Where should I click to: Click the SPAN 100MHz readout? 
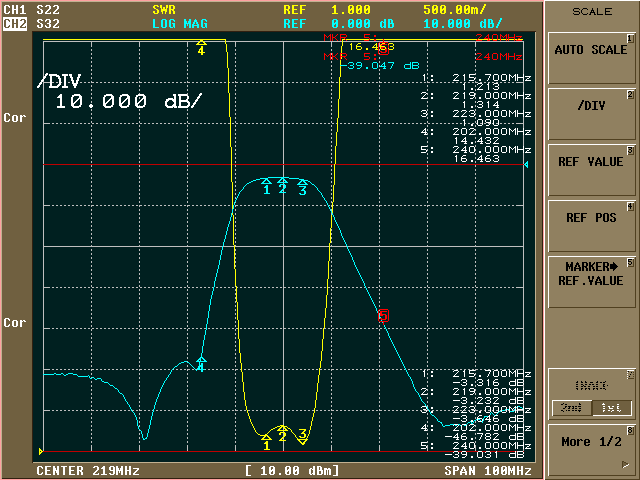(x=489, y=470)
